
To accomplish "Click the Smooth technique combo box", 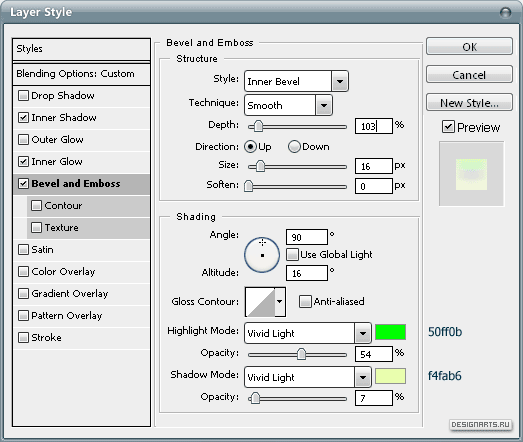I will 288,105.
